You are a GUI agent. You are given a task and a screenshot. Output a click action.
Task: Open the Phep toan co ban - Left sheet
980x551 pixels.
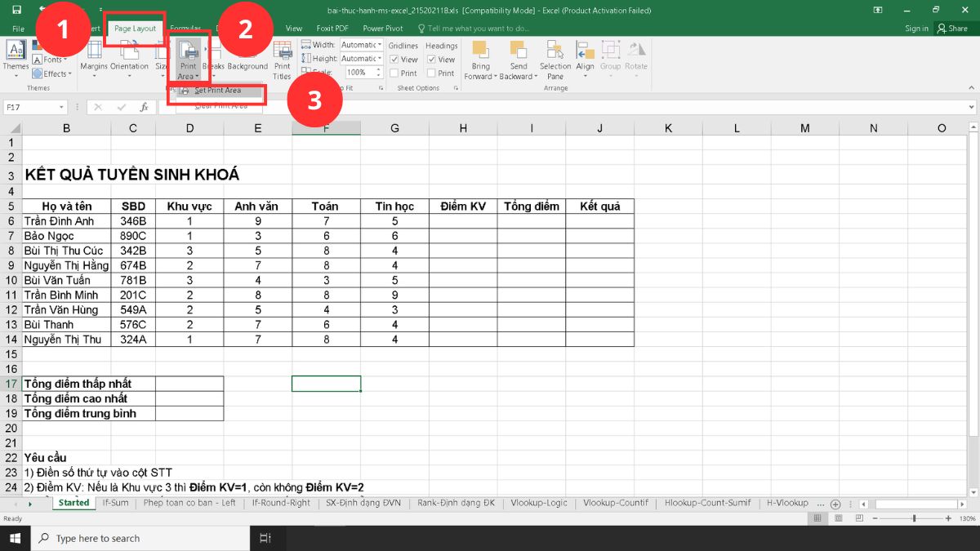(189, 503)
